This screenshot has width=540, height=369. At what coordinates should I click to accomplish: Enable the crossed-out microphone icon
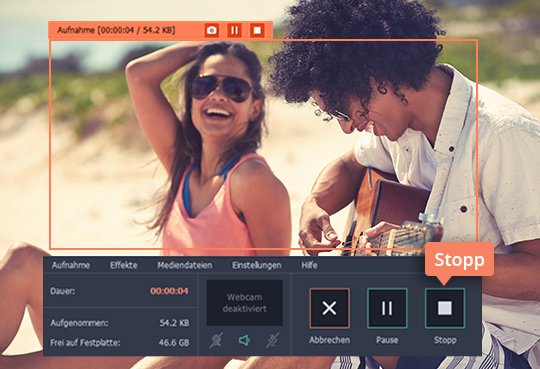tap(272, 340)
